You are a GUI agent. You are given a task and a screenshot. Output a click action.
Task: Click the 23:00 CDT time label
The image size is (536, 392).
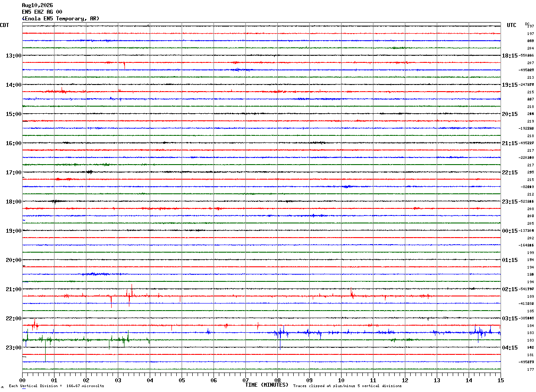13,347
